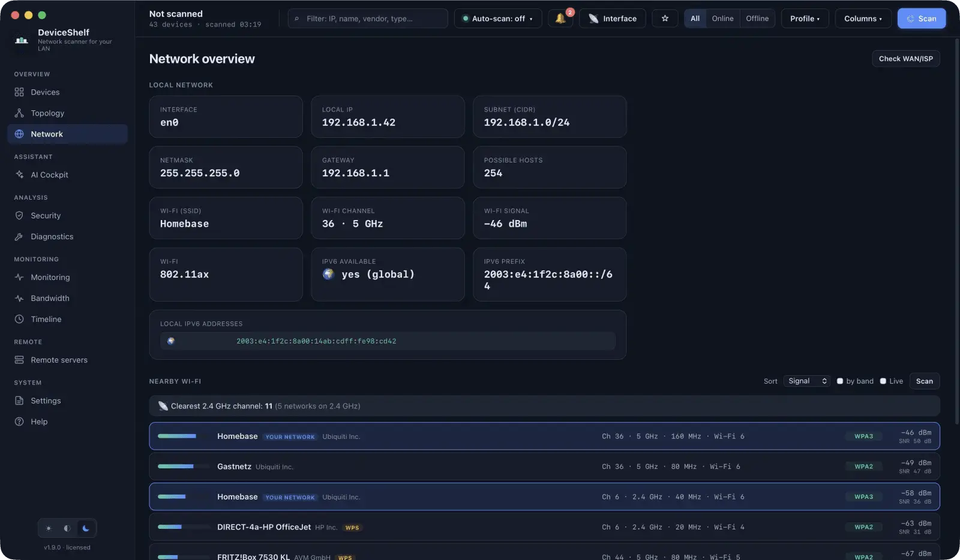The image size is (960, 560).
Task: Select the All devices filter
Action: 695,19
